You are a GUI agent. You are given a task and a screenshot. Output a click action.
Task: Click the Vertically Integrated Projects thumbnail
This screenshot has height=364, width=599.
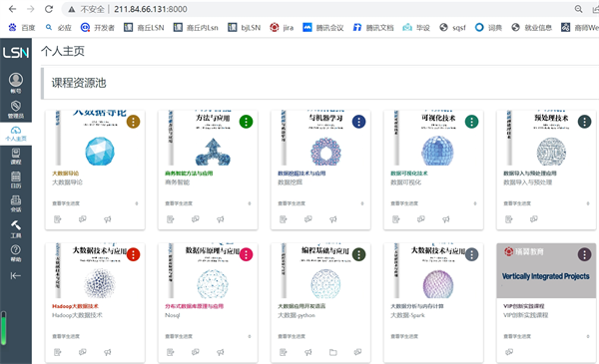coord(546,271)
